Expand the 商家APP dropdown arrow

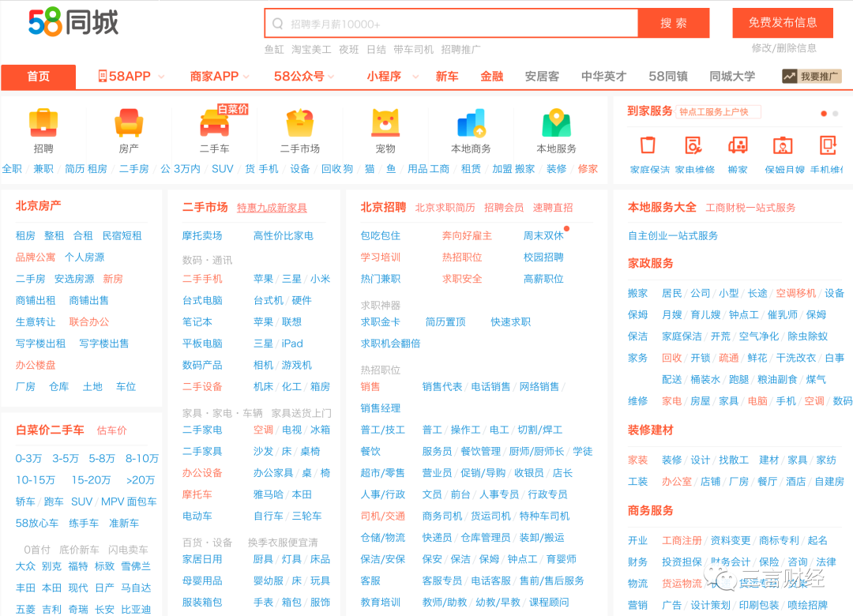click(x=246, y=77)
